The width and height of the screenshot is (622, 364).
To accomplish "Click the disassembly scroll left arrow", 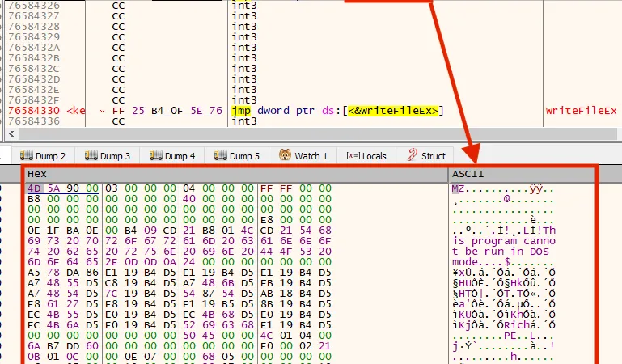I will 11,134.
